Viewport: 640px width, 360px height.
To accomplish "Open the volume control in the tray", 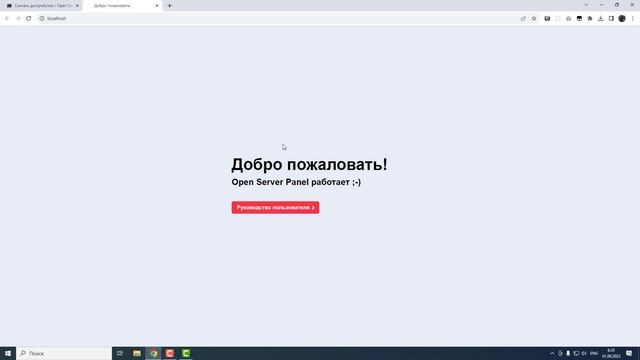I will coord(584,353).
